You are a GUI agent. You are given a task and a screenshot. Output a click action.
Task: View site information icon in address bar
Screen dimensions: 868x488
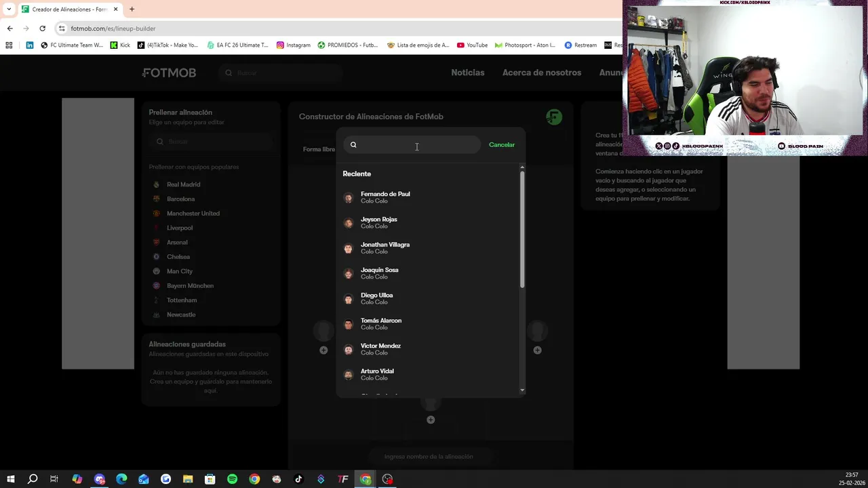(x=62, y=28)
